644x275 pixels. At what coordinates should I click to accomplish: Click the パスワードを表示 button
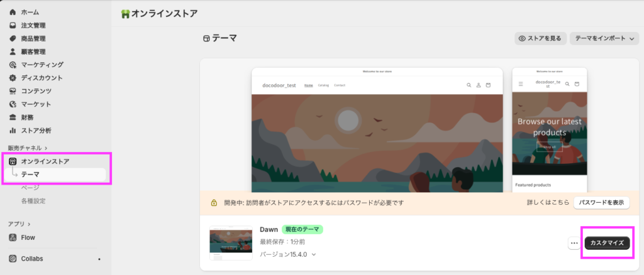click(601, 203)
